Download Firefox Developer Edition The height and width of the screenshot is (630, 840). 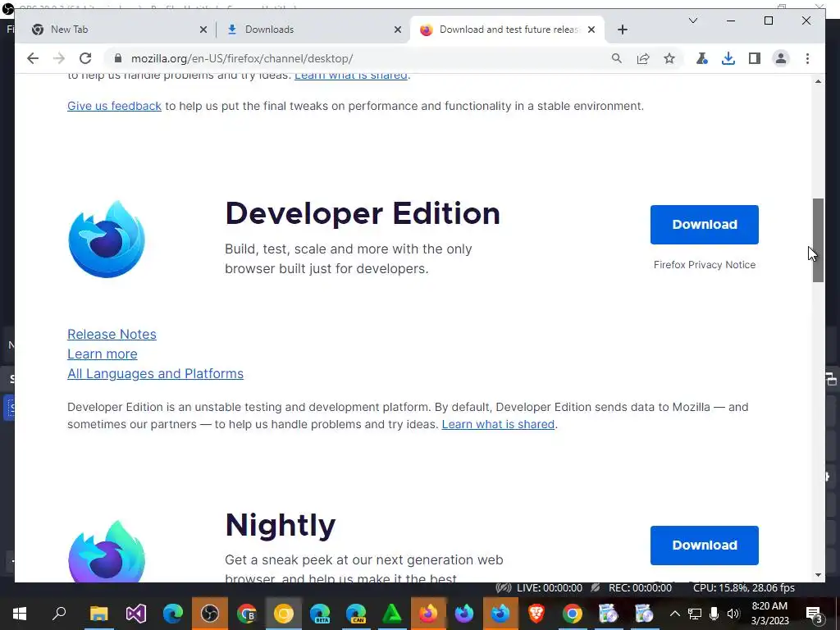click(x=705, y=225)
